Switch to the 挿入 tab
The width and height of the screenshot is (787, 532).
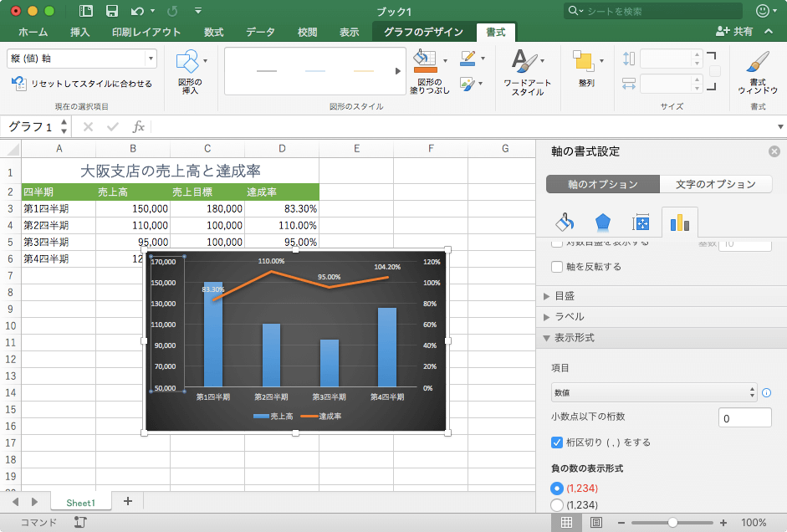click(79, 32)
